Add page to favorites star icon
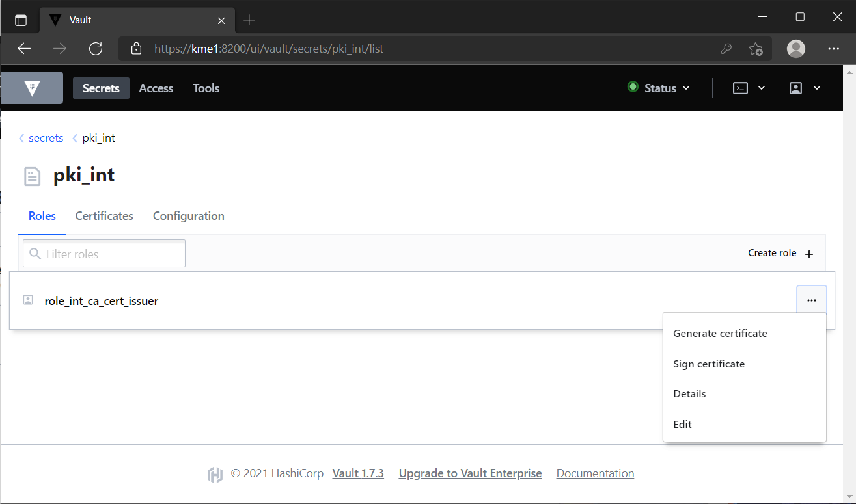Viewport: 856px width, 504px height. tap(756, 49)
